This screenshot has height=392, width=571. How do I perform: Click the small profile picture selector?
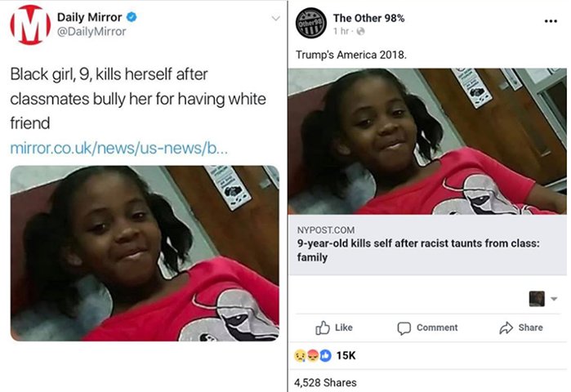[537, 299]
